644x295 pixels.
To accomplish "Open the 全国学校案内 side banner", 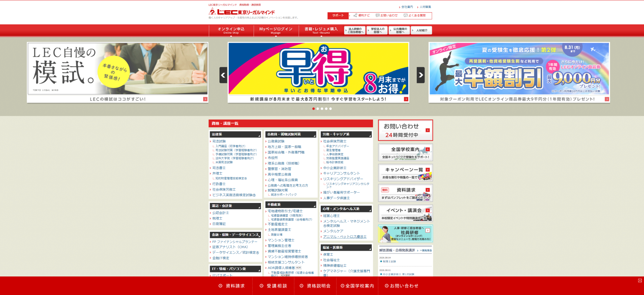I will [405, 152].
